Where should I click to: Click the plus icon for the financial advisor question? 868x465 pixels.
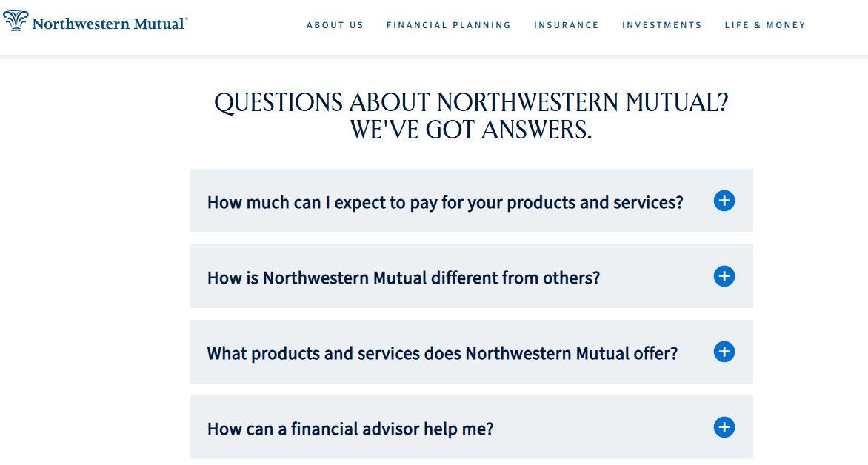pos(724,427)
